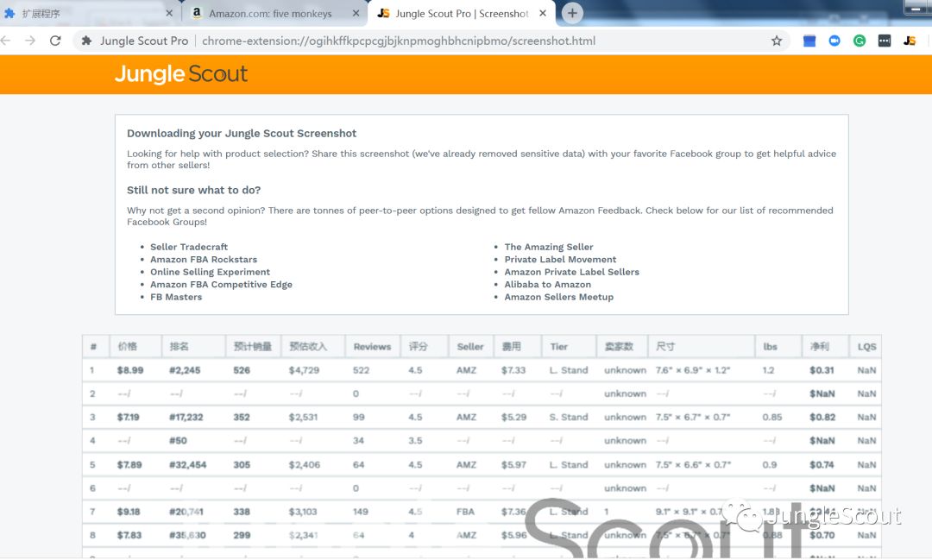Image resolution: width=932 pixels, height=560 pixels.
Task: Close the Amazon.com five monkeys tab
Action: click(x=356, y=14)
